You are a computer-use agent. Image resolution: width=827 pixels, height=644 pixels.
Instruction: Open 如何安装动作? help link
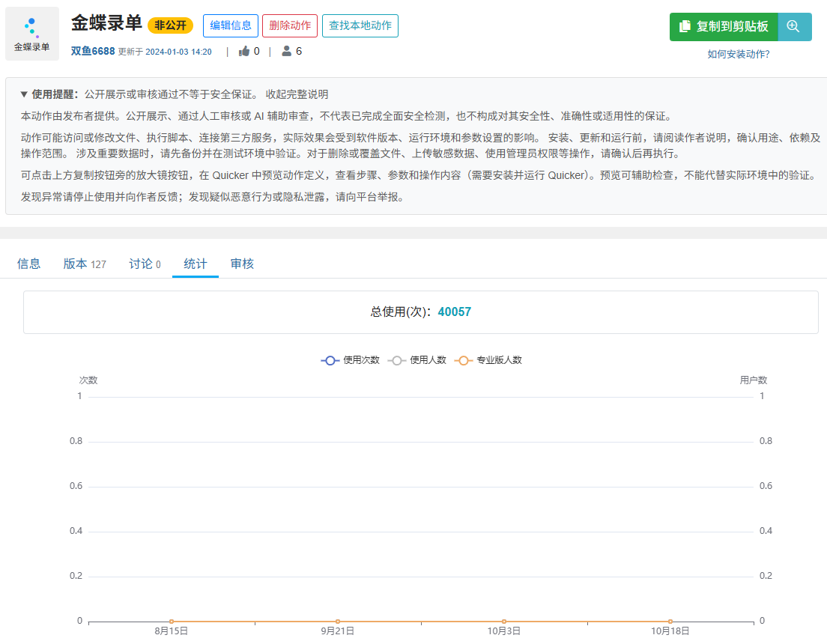pos(739,55)
